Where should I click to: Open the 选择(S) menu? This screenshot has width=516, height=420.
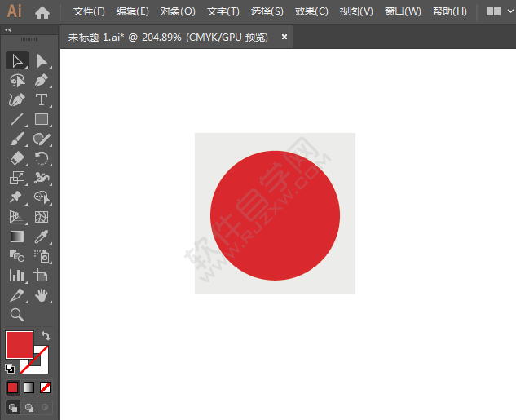[267, 11]
